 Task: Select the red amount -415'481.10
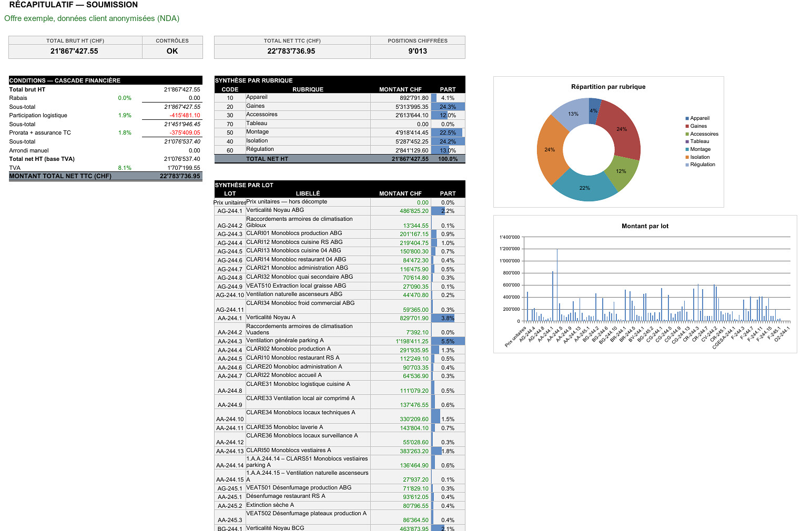tap(185, 115)
